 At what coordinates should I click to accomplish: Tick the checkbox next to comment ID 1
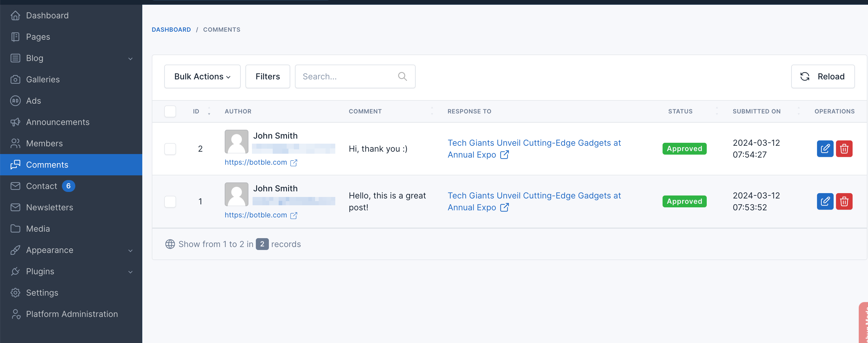pos(170,201)
